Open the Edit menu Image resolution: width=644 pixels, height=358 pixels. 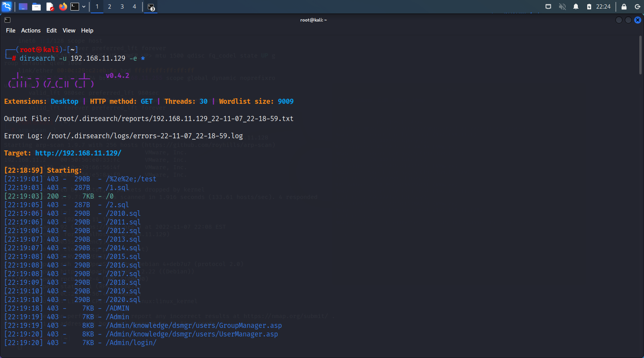click(52, 31)
